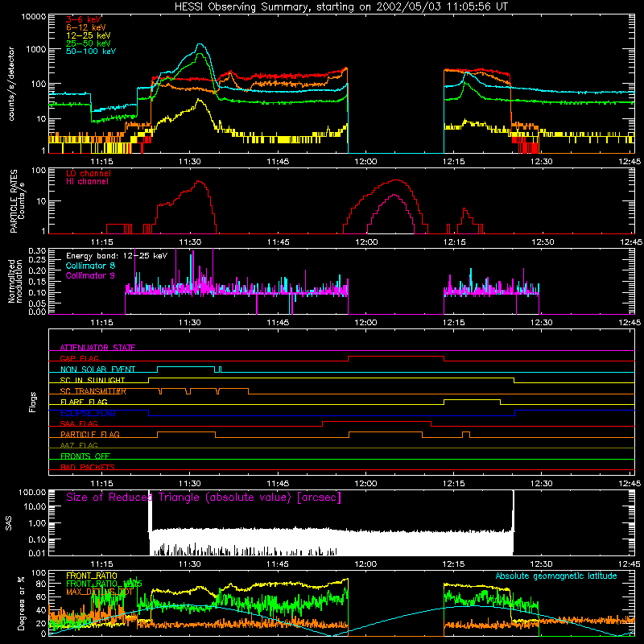Click '12:15' tick under the modulation plot

click(453, 323)
